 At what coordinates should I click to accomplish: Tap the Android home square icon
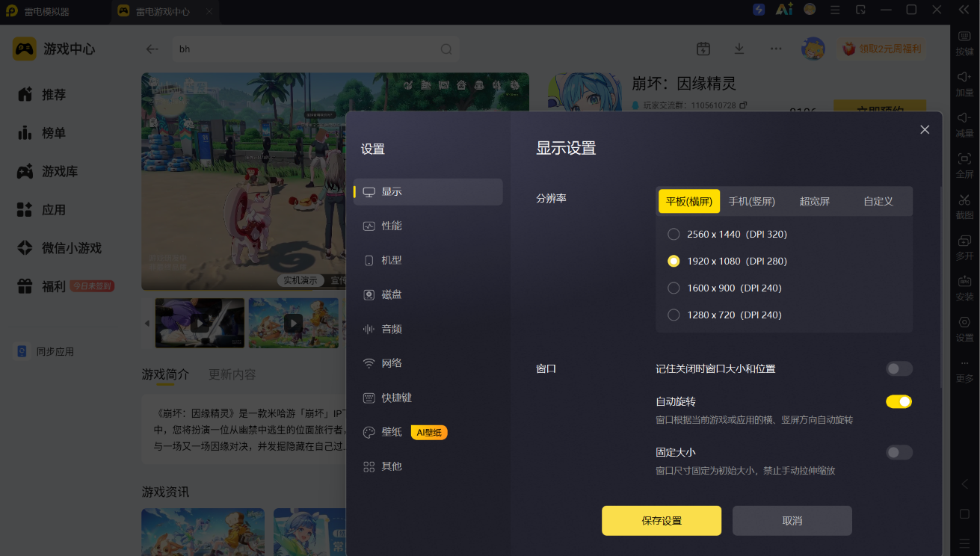pos(964,514)
